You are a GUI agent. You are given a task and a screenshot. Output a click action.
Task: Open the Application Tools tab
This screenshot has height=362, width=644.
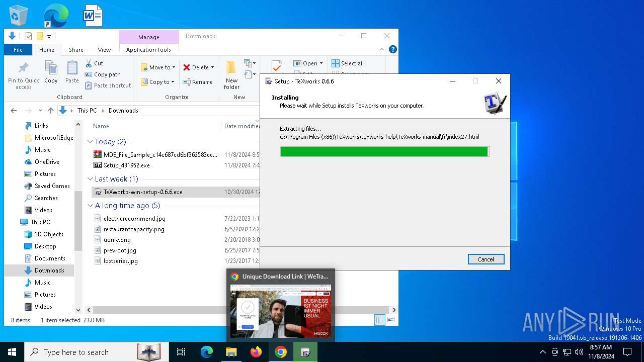coord(148,50)
